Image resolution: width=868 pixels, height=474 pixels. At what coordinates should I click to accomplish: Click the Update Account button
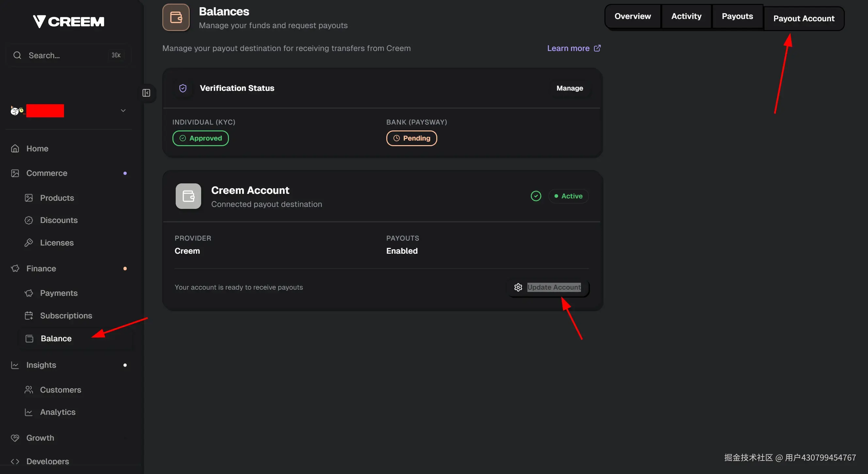click(x=548, y=287)
